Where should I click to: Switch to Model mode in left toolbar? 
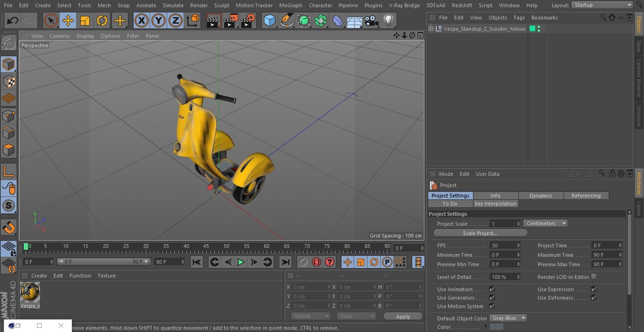9,64
